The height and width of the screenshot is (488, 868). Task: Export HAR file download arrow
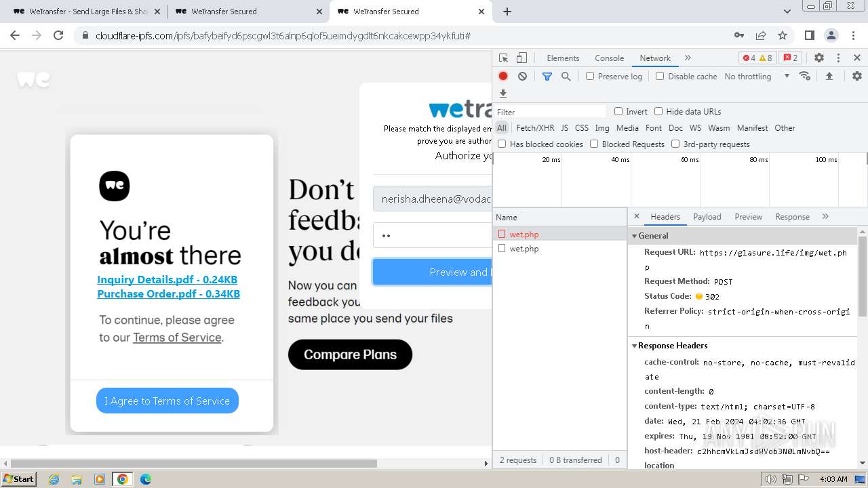point(503,94)
